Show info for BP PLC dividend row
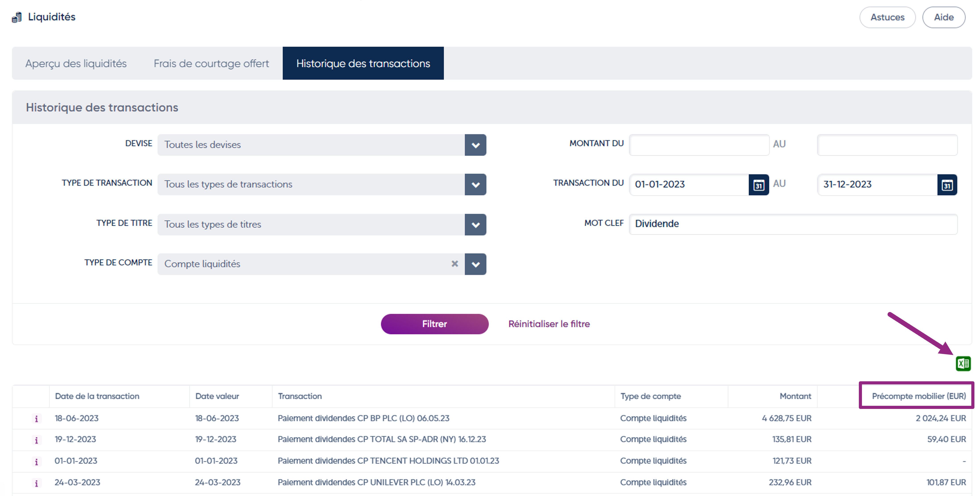 tap(37, 419)
